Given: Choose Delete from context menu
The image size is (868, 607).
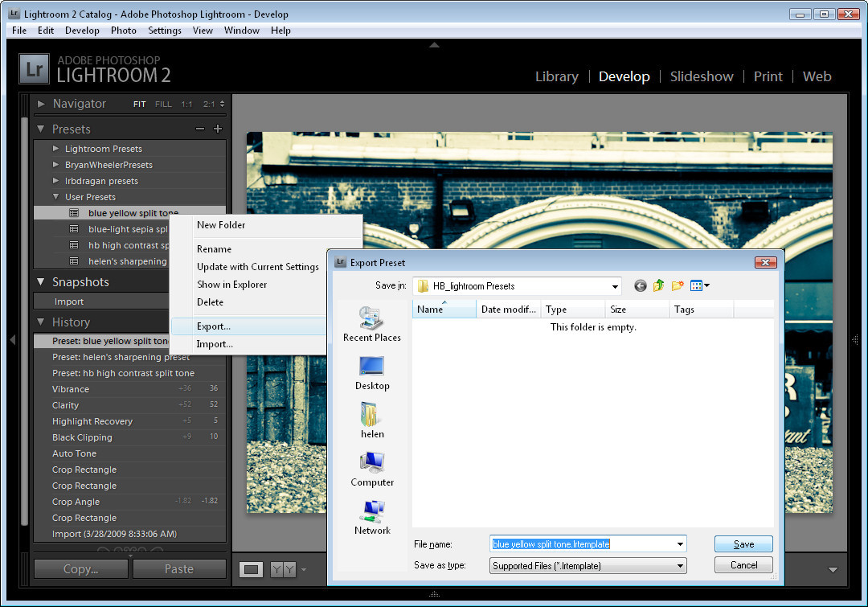Looking at the screenshot, I should 211,302.
